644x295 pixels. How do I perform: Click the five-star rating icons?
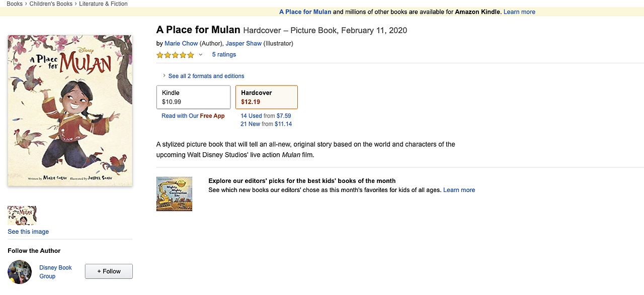pyautogui.click(x=175, y=55)
